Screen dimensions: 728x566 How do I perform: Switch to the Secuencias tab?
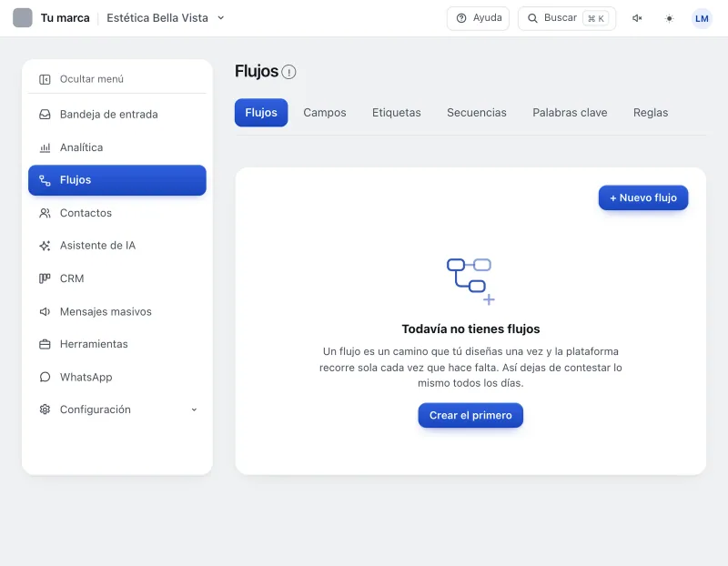point(476,113)
